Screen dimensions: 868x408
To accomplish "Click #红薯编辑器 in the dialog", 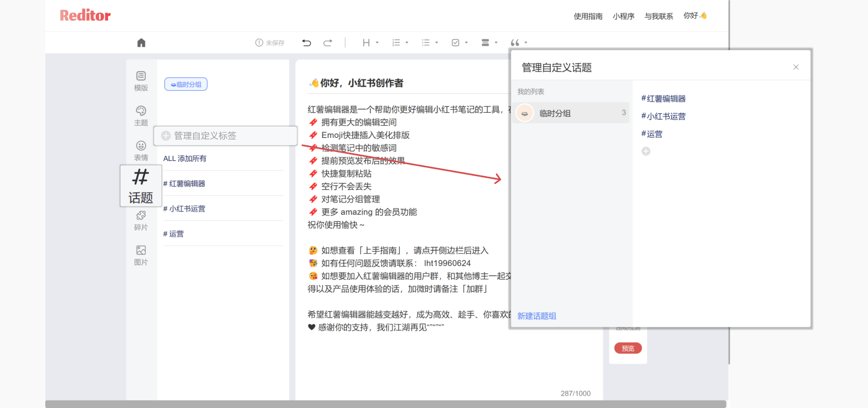I will (x=663, y=99).
